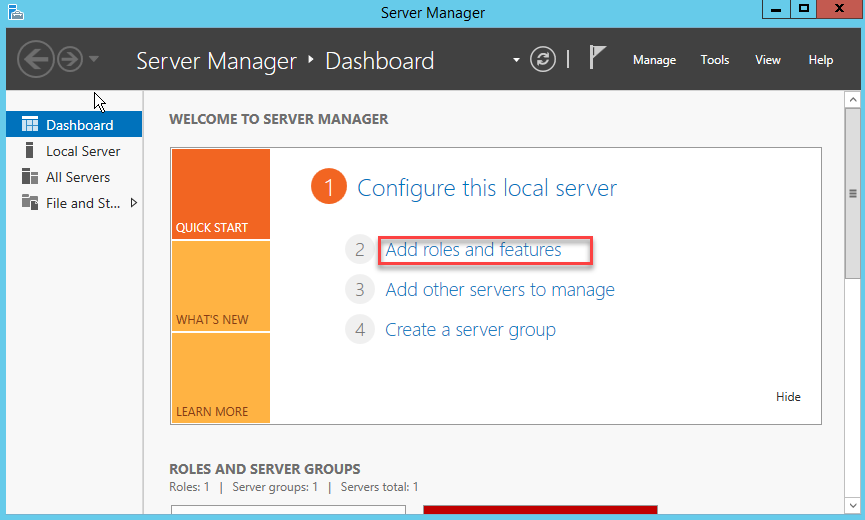Image resolution: width=865 pixels, height=520 pixels.
Task: Select the WHAT'S NEW tile
Action: (x=220, y=287)
